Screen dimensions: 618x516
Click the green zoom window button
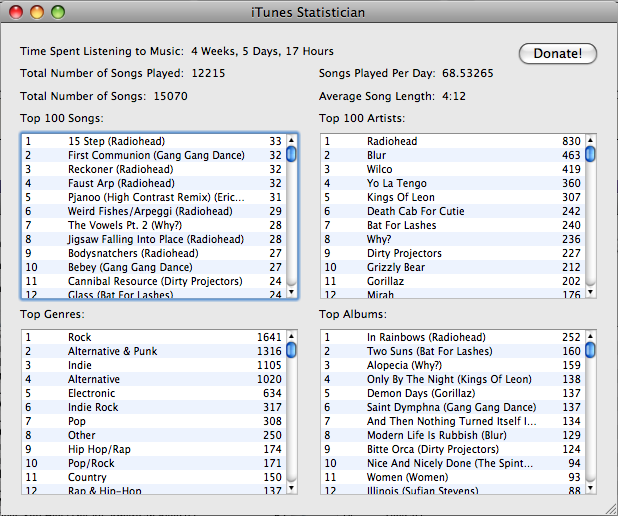coord(58,12)
